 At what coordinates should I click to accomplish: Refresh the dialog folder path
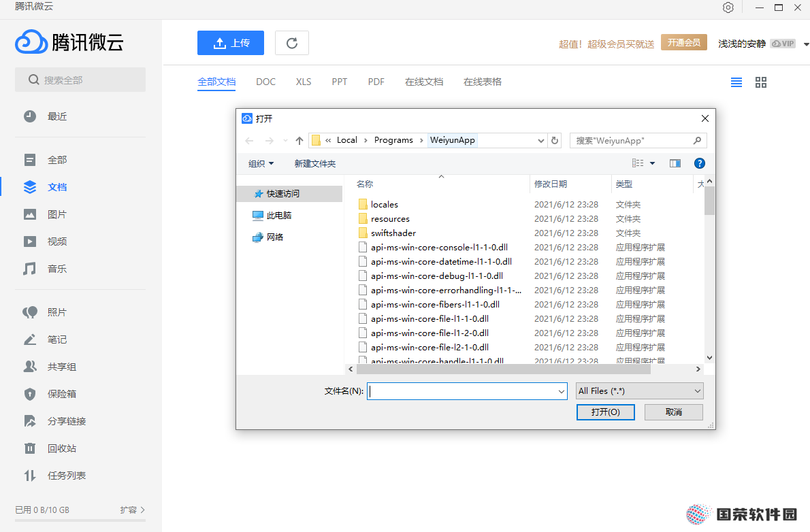click(x=555, y=141)
